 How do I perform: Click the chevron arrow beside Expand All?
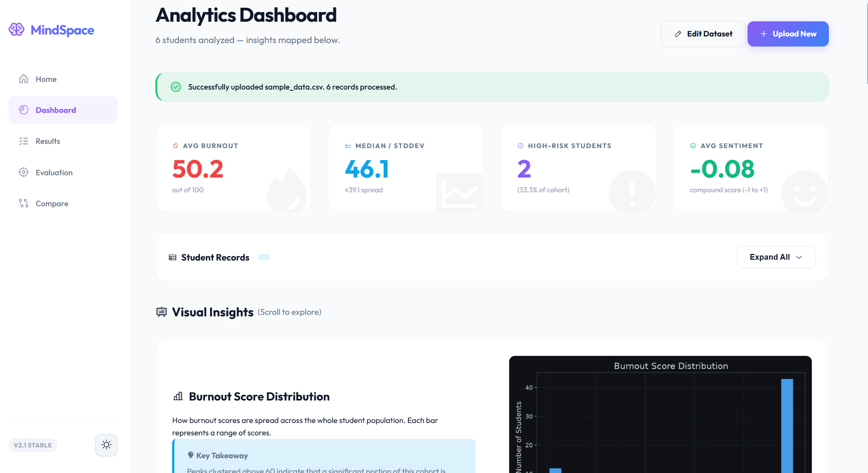tap(799, 257)
